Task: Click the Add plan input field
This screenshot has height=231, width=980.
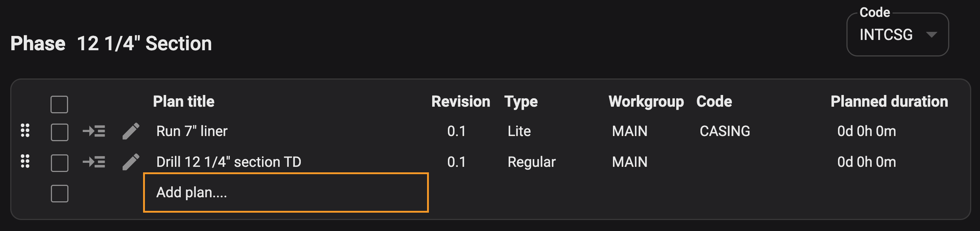Action: [x=285, y=192]
